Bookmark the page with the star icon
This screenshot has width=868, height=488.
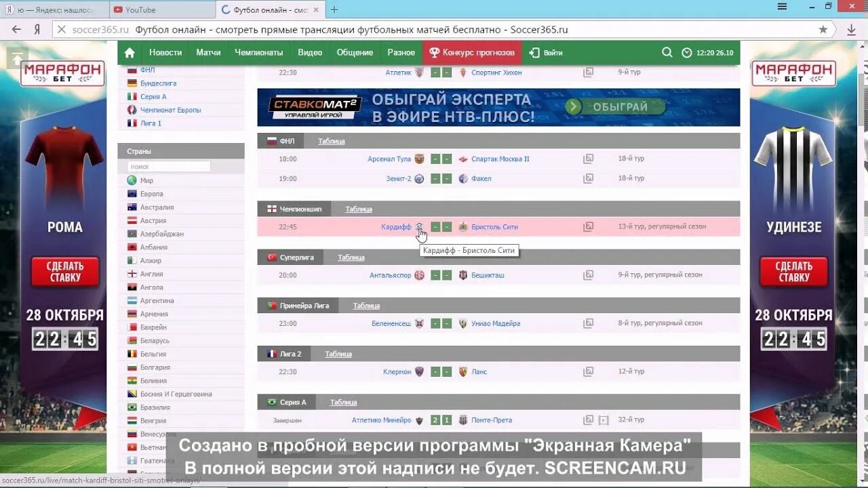(x=823, y=30)
